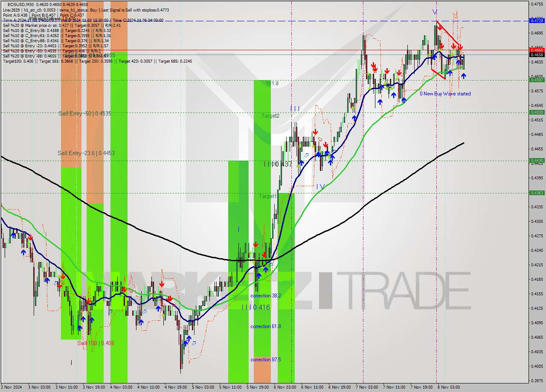Select the '7 Nov 03:00' time label
The width and height of the screenshot is (546, 392).
(x=367, y=387)
